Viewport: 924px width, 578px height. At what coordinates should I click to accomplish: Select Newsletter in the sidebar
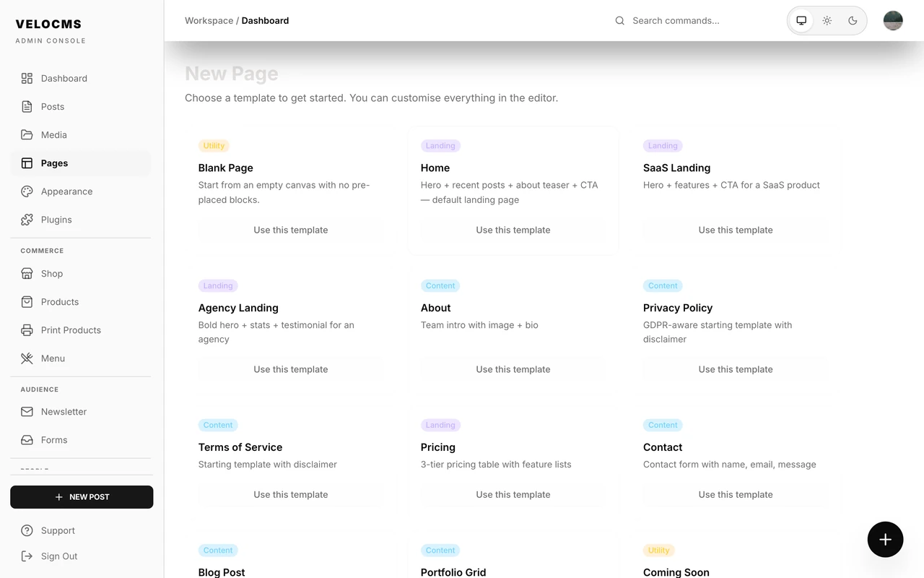[x=81, y=412]
